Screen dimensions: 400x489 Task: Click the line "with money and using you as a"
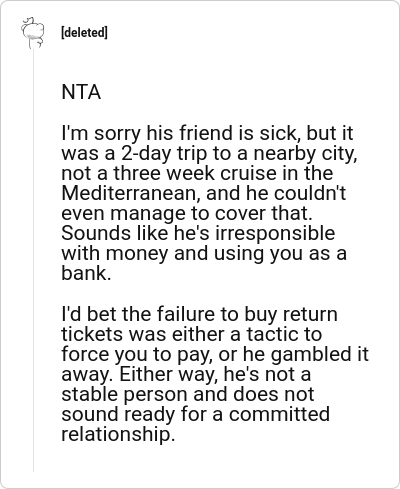point(204,254)
